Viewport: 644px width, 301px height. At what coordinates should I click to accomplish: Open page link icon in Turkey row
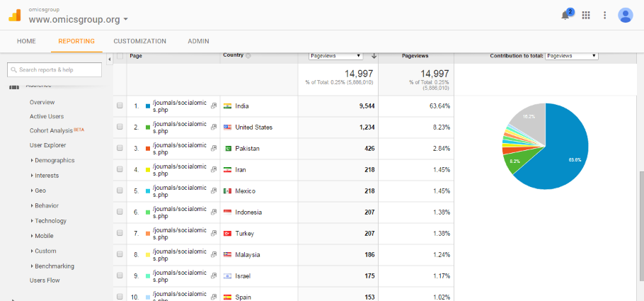[214, 233]
